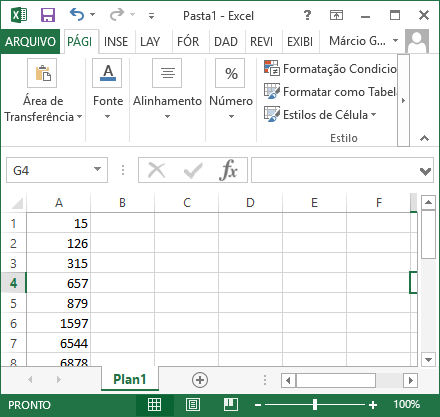Expand the formula bar chevron

425,171
